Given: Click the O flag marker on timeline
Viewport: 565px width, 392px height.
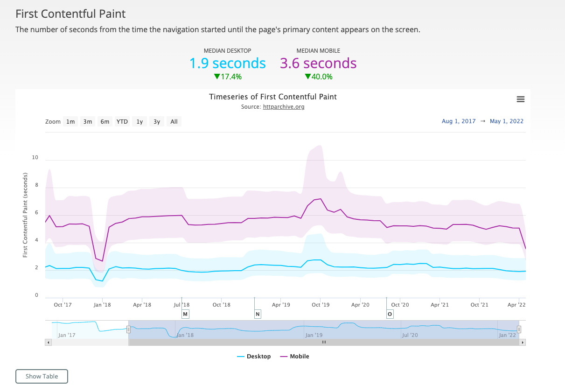Looking at the screenshot, I should point(390,314).
